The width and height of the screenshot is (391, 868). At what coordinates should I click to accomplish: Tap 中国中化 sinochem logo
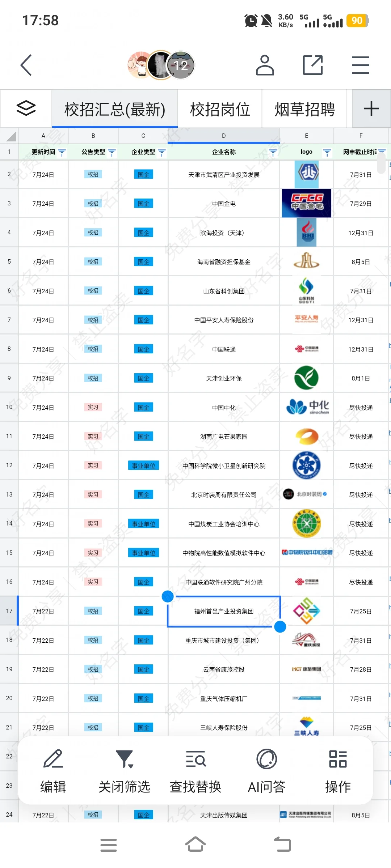[307, 407]
